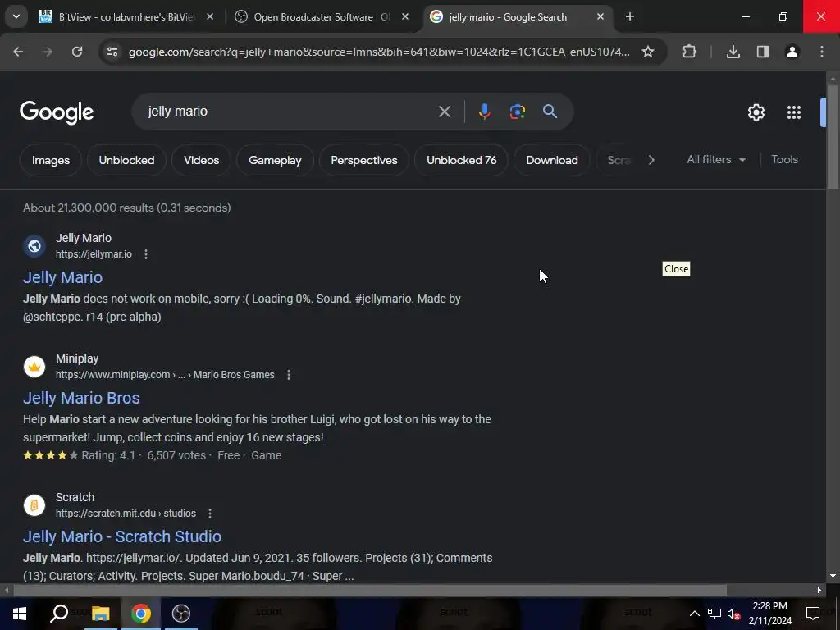Click the vertical scrollbar thumb
This screenshot has height=630, width=840.
click(833, 137)
